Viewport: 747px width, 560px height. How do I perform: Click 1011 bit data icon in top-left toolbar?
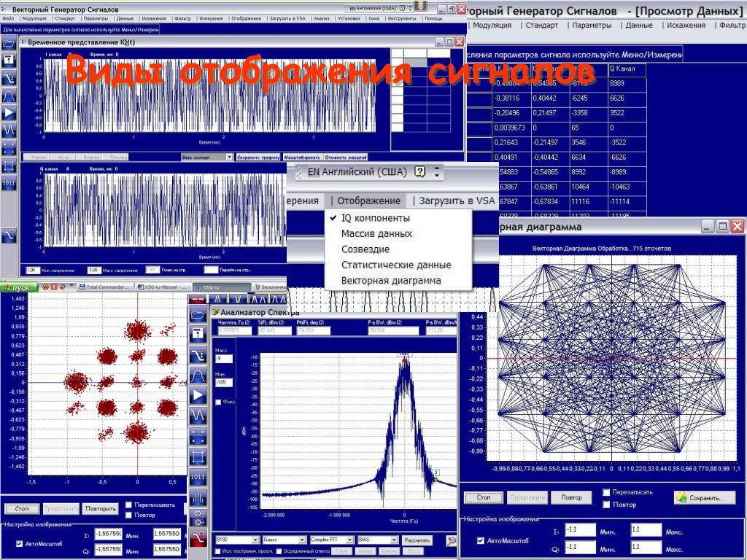click(x=9, y=183)
